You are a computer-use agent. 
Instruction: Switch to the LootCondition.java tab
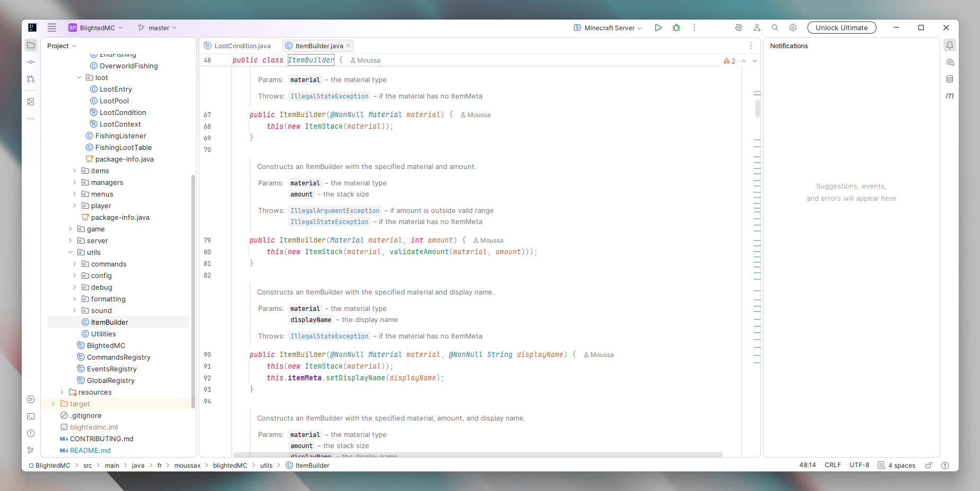242,46
